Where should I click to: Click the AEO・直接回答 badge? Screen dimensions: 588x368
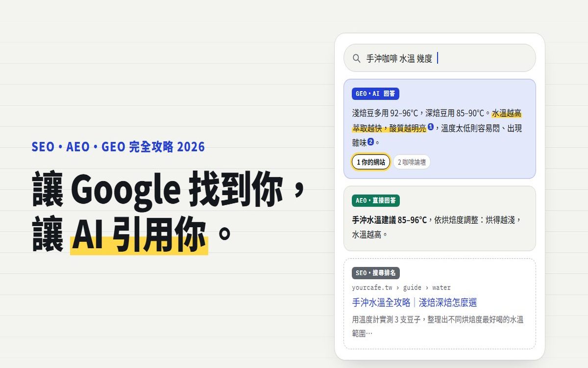[x=376, y=201]
